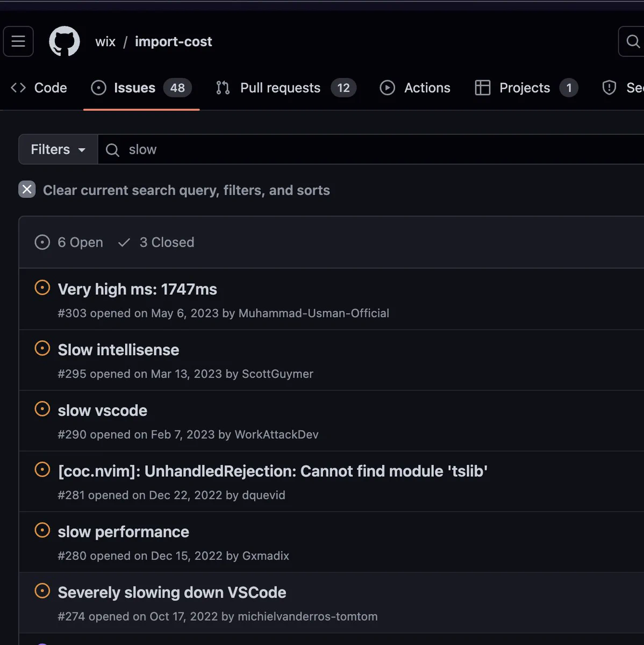Click author WorkAttackDev
The image size is (644, 645).
(276, 435)
